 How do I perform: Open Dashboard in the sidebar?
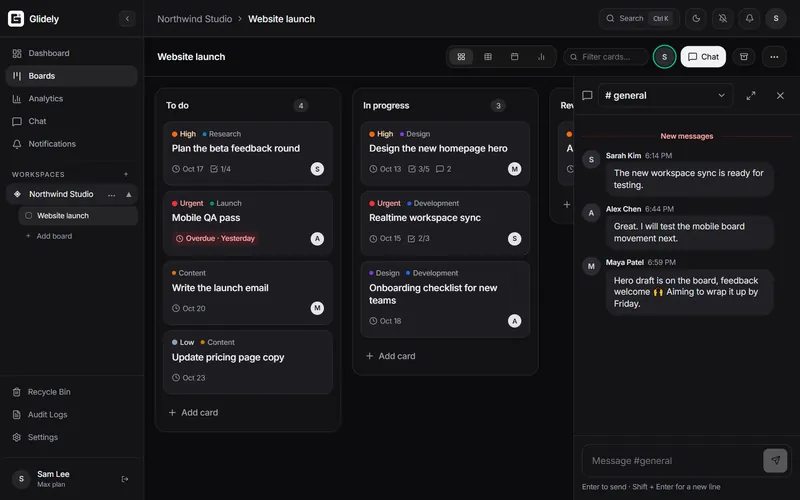71,53
